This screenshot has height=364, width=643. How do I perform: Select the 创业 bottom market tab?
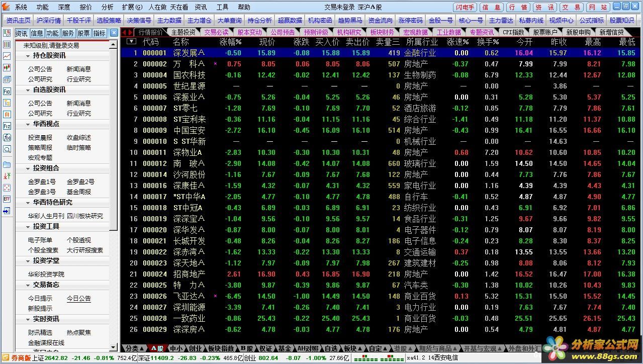point(195,348)
